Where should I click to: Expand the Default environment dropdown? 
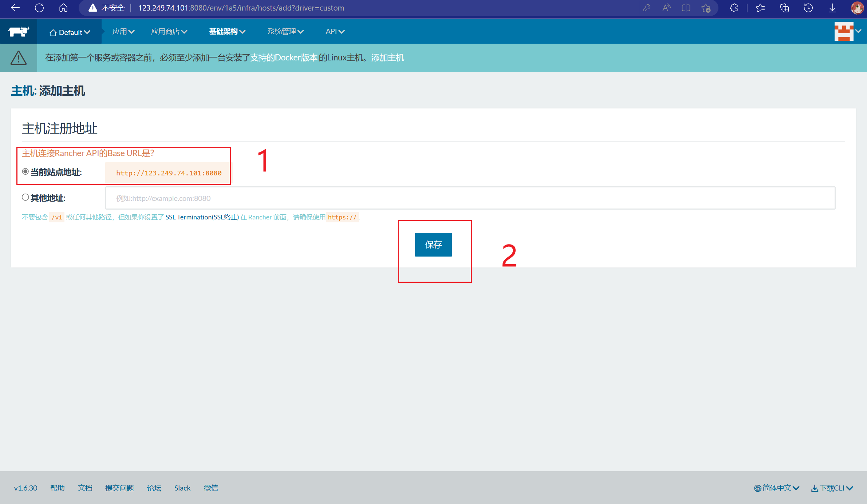(x=70, y=32)
